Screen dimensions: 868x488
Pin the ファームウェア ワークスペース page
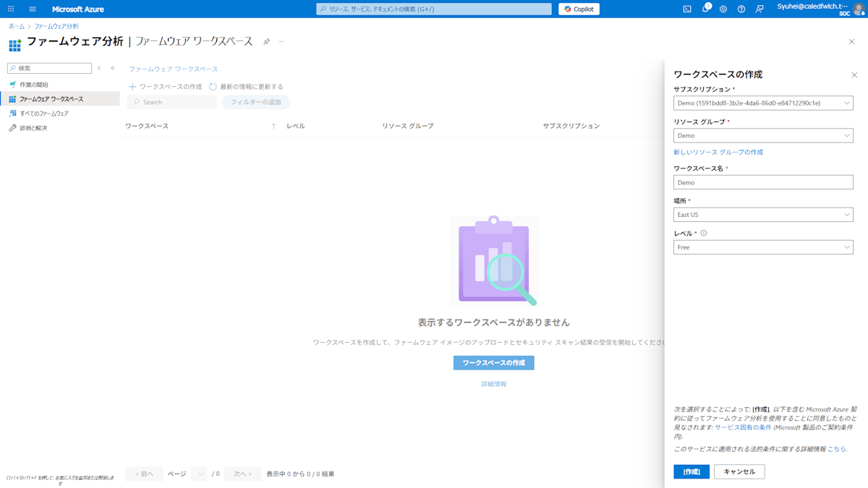[266, 42]
